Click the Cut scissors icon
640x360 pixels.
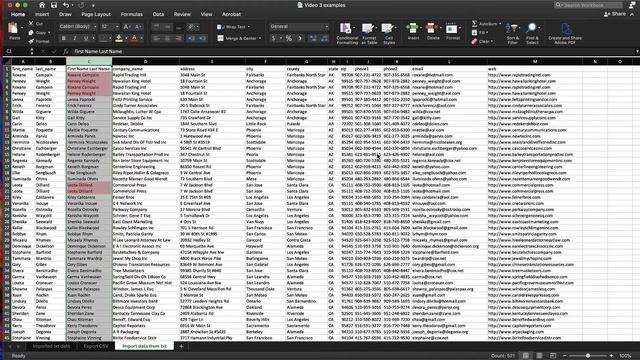pos(31,24)
